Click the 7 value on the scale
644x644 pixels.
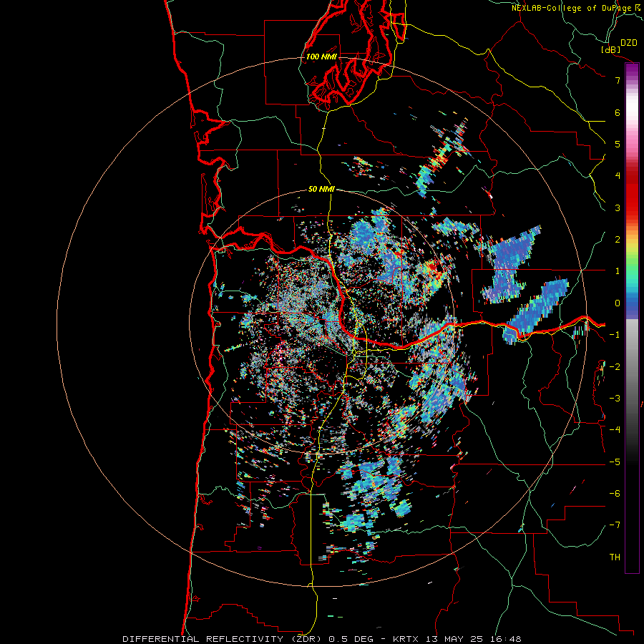pyautogui.click(x=618, y=80)
